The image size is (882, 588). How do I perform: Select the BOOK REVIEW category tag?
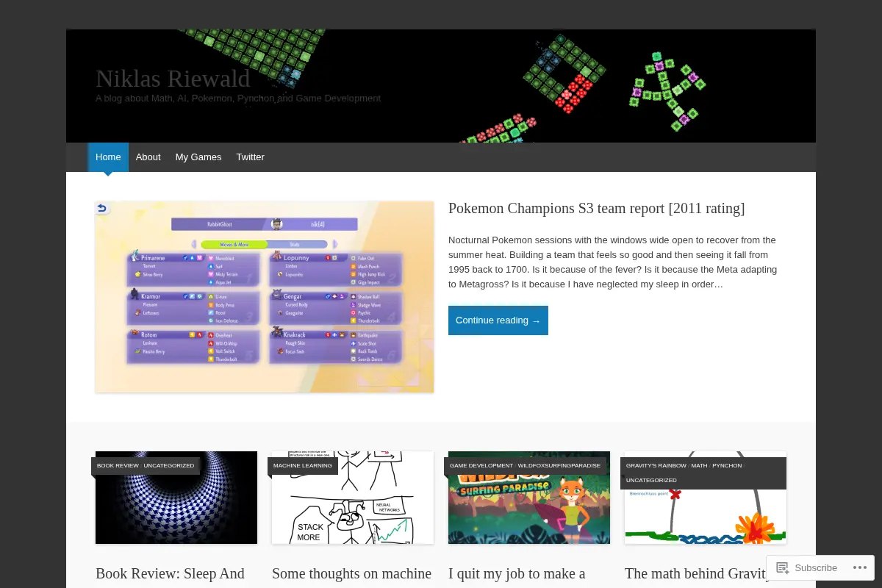point(118,465)
